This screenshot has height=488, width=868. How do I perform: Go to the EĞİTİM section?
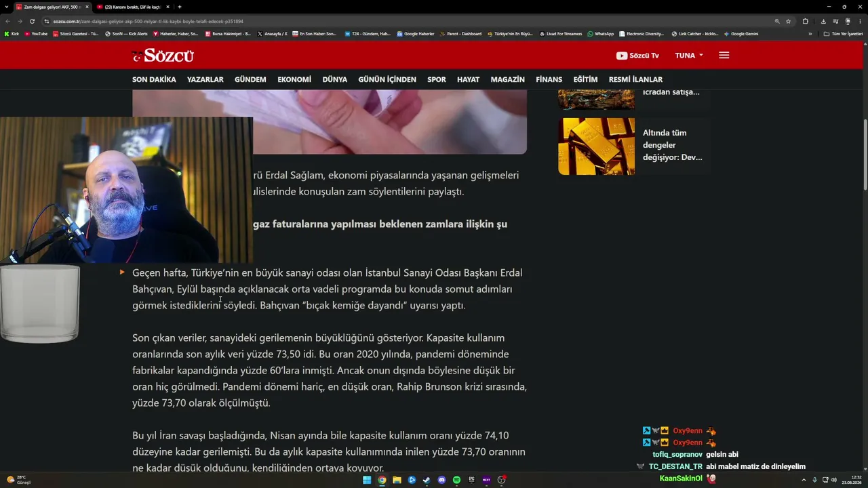(x=585, y=79)
